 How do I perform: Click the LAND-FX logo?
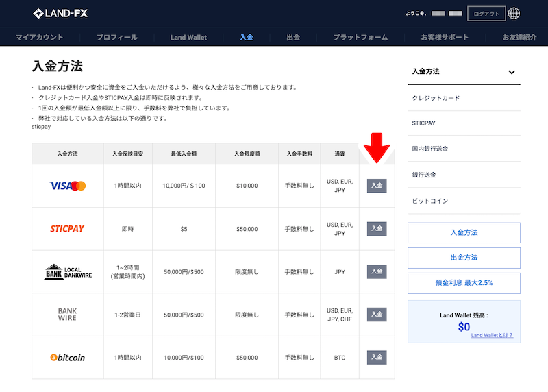(60, 14)
